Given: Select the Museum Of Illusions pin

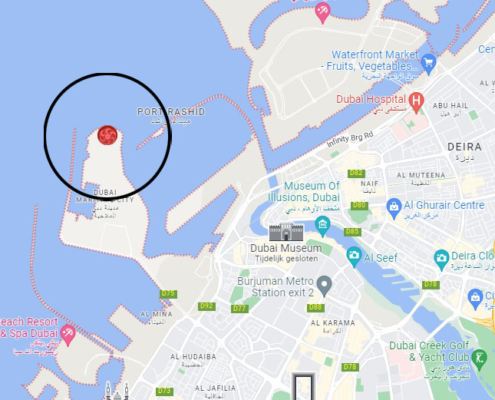Looking at the screenshot, I should pos(322,226).
